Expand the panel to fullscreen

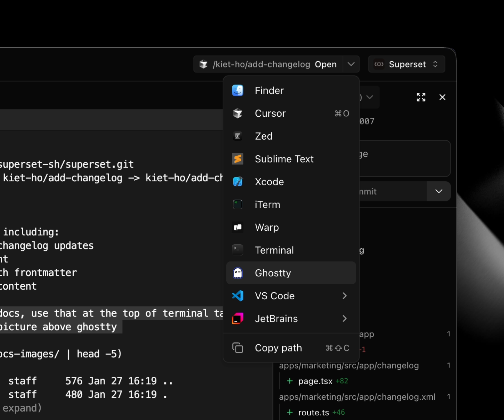point(421,97)
